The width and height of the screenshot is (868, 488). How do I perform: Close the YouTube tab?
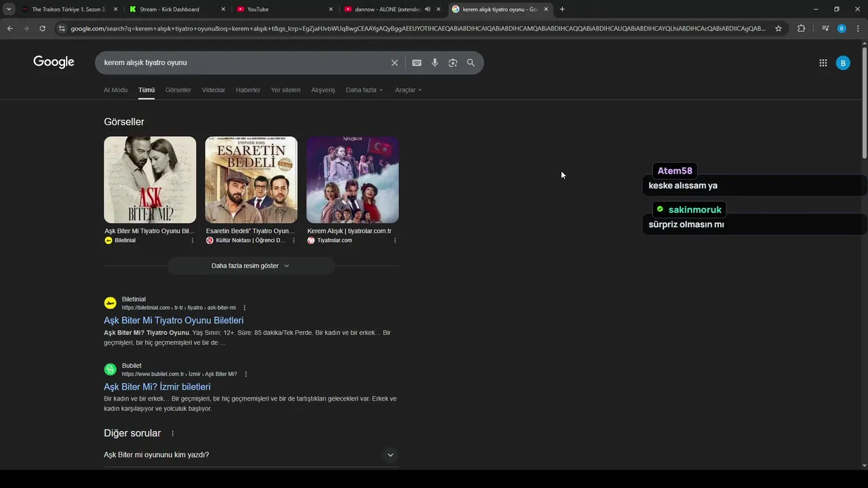click(x=331, y=9)
